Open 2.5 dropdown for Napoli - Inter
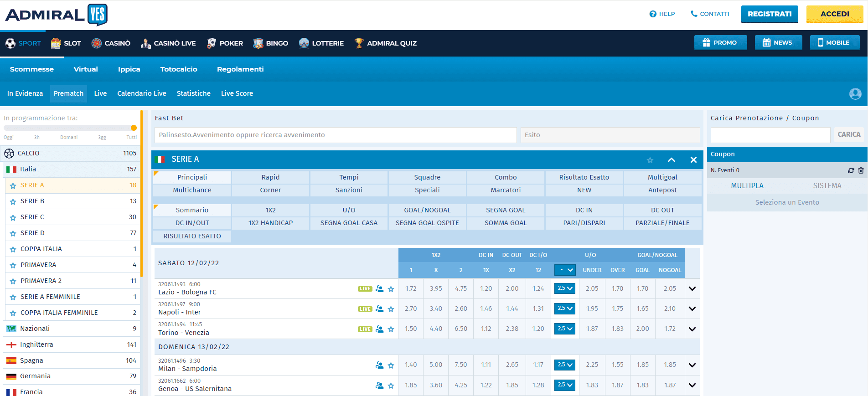Image resolution: width=868 pixels, height=396 pixels. pyautogui.click(x=565, y=309)
